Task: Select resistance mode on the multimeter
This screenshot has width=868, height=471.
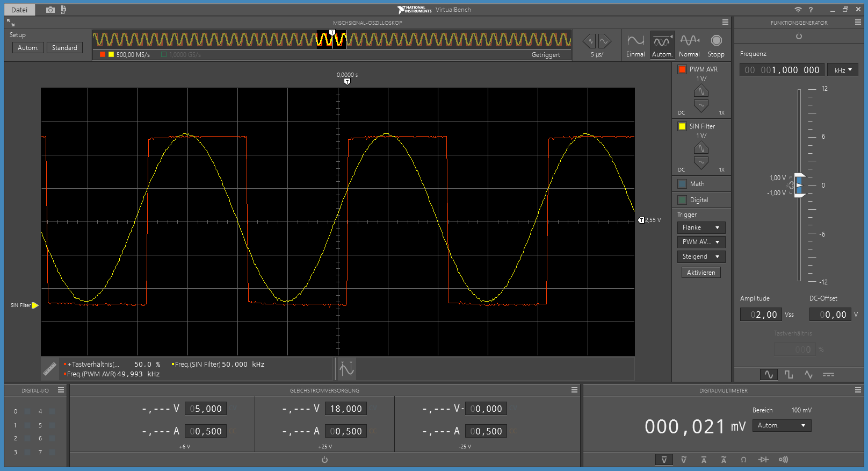Action: 743,460
